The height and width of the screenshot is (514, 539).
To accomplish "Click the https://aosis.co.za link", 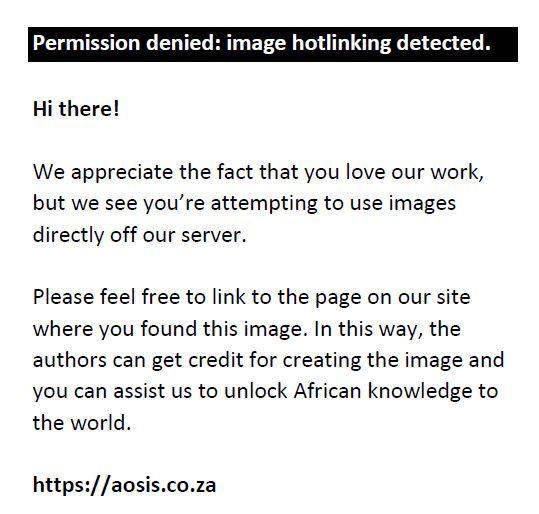I will 124,485.
